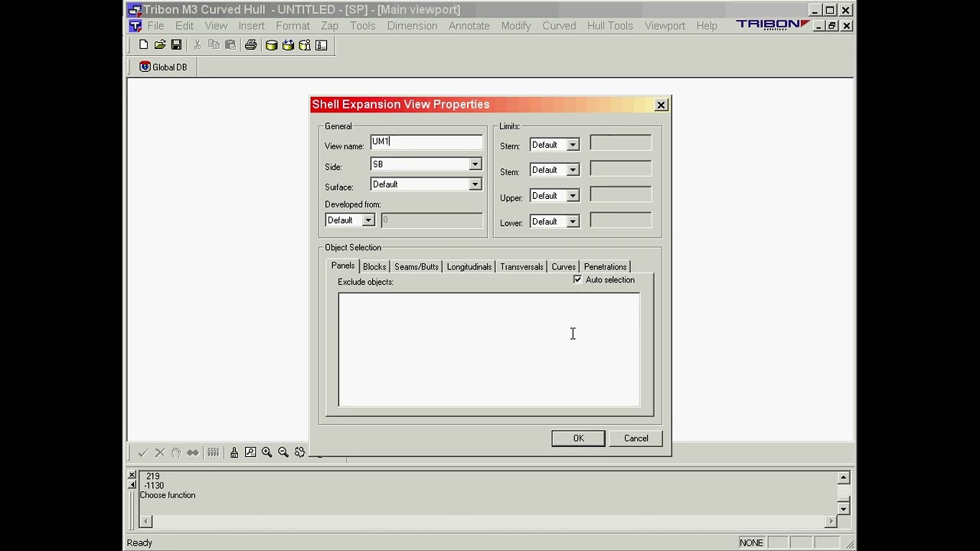Image resolution: width=980 pixels, height=551 pixels.
Task: Click the database icon with info symbol
Action: click(x=305, y=45)
